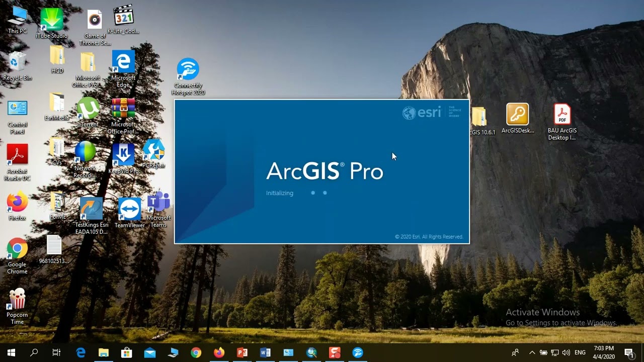This screenshot has height=362, width=644.
Task: Expand hidden system tray icons chevron
Action: pos(532,352)
